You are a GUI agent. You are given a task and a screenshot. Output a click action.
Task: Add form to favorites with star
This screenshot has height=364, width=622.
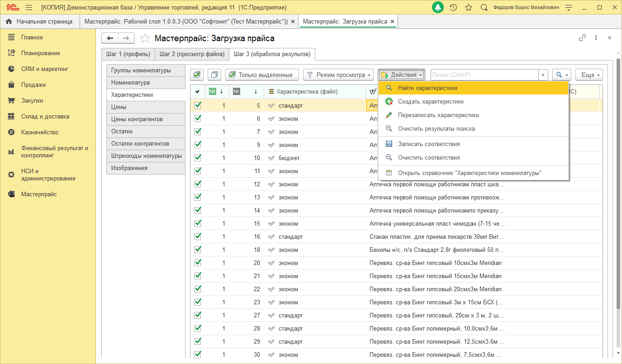tap(145, 38)
